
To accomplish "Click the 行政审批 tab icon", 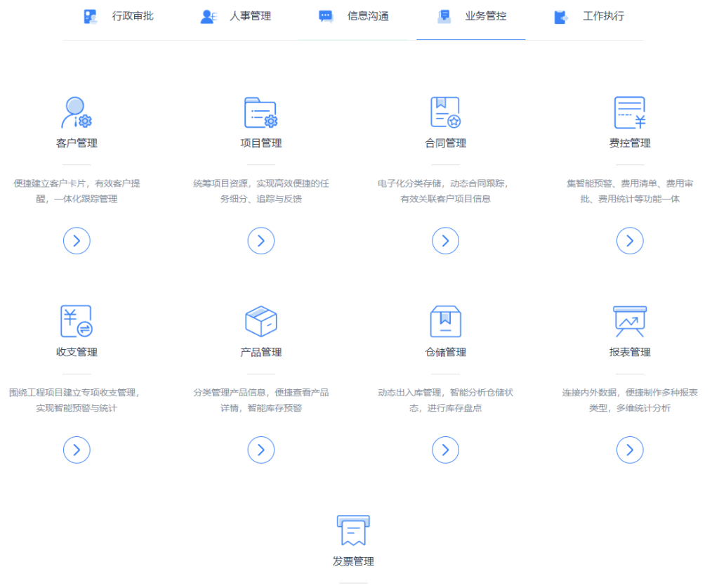I will [90, 15].
